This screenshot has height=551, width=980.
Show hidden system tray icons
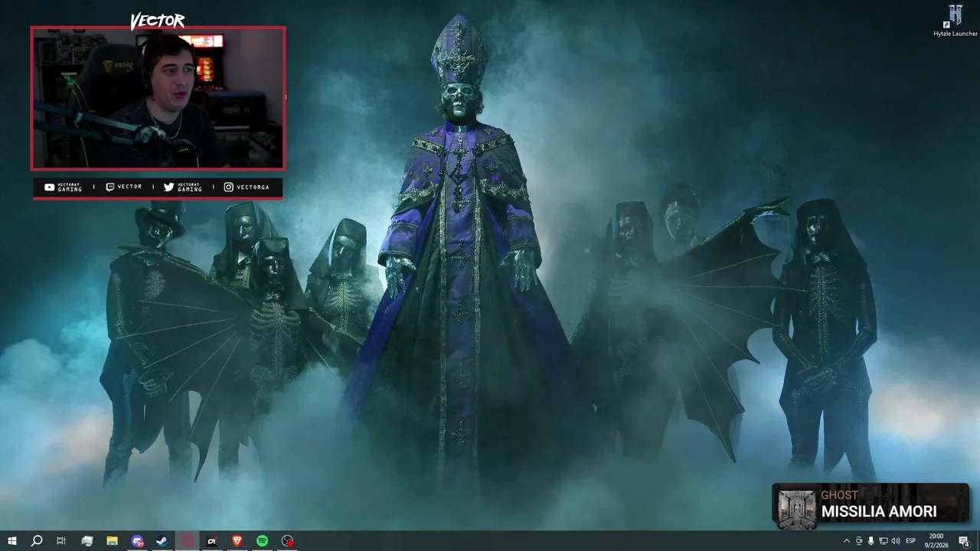(x=846, y=541)
